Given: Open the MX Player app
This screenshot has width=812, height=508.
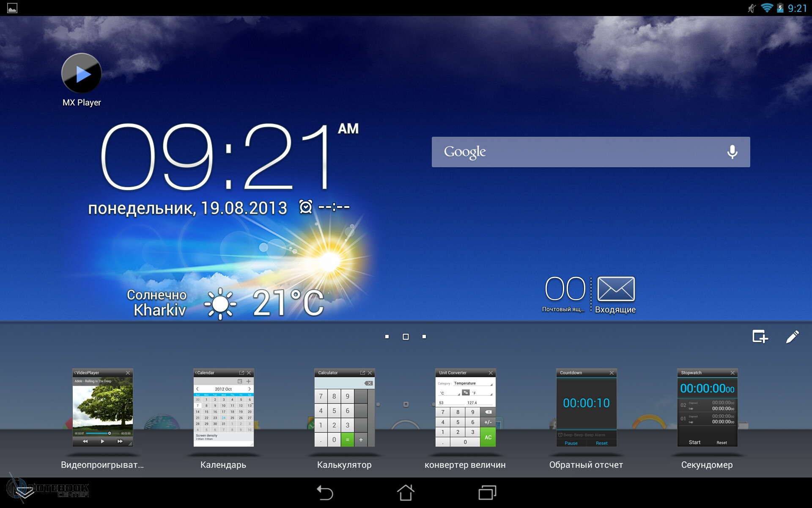Looking at the screenshot, I should pyautogui.click(x=82, y=74).
